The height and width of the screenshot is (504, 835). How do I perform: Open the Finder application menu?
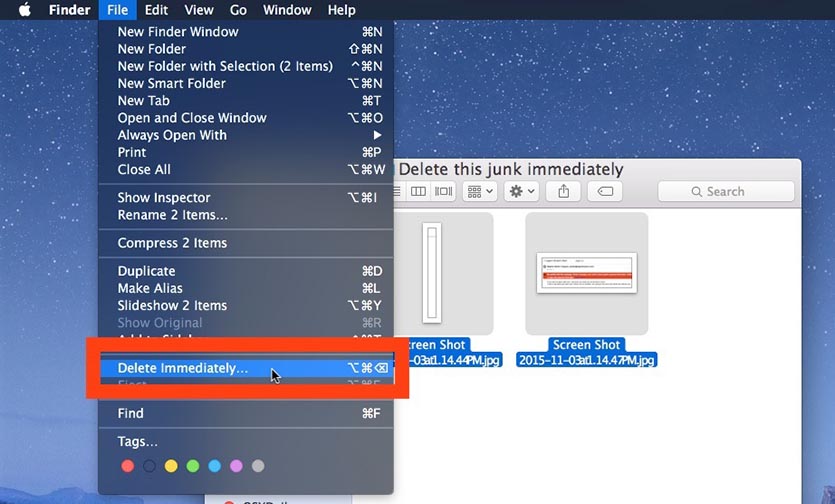click(69, 10)
